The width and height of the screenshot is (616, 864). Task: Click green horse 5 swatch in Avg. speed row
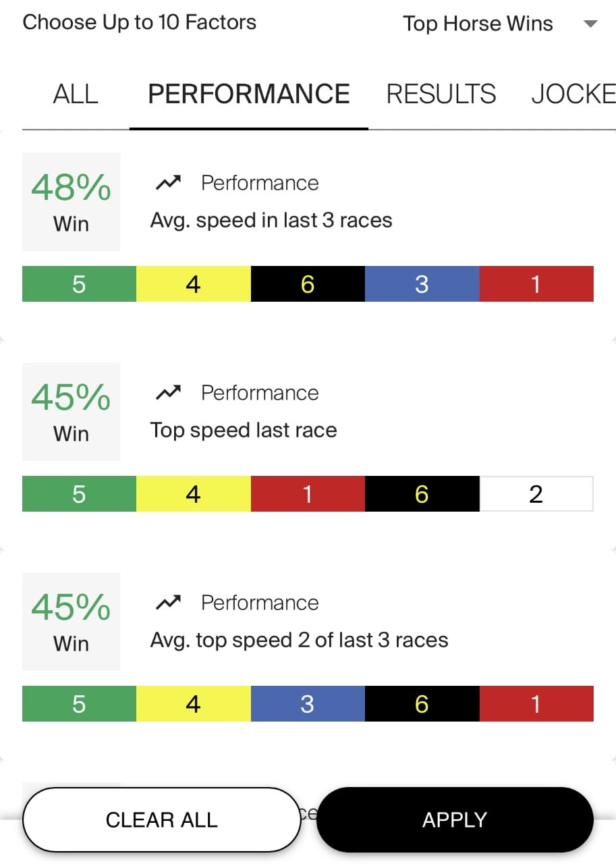pos(79,284)
